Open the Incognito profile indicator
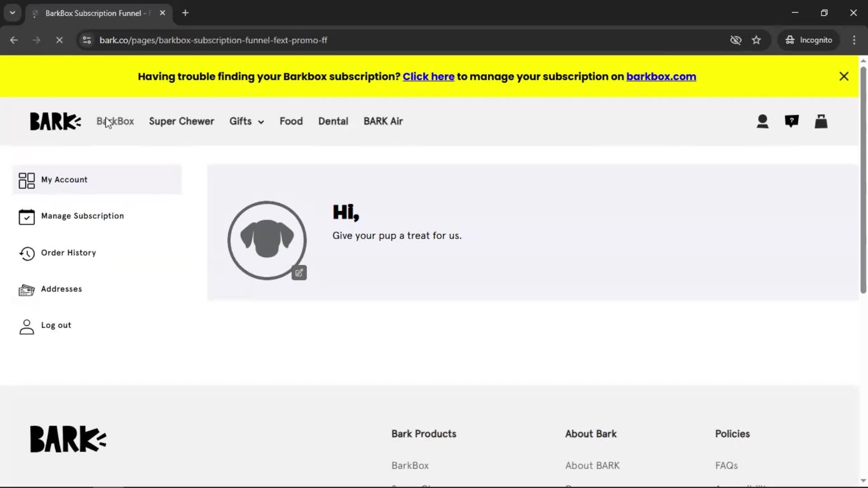The image size is (868, 488). click(x=809, y=40)
